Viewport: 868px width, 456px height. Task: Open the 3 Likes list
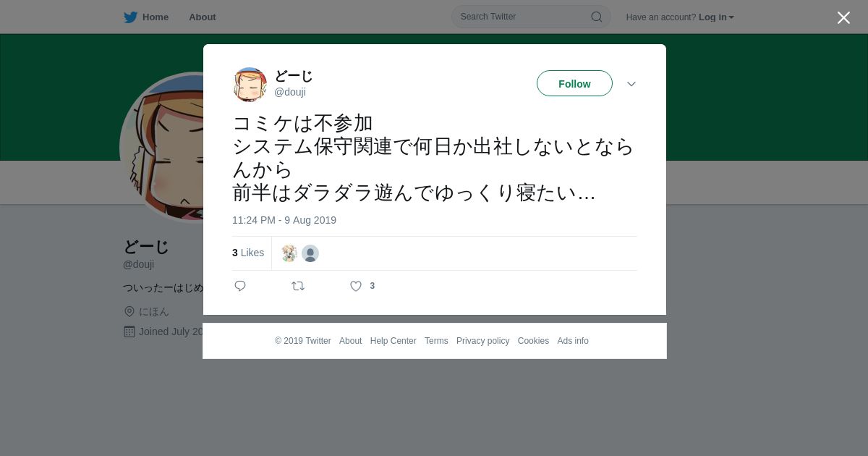(248, 253)
